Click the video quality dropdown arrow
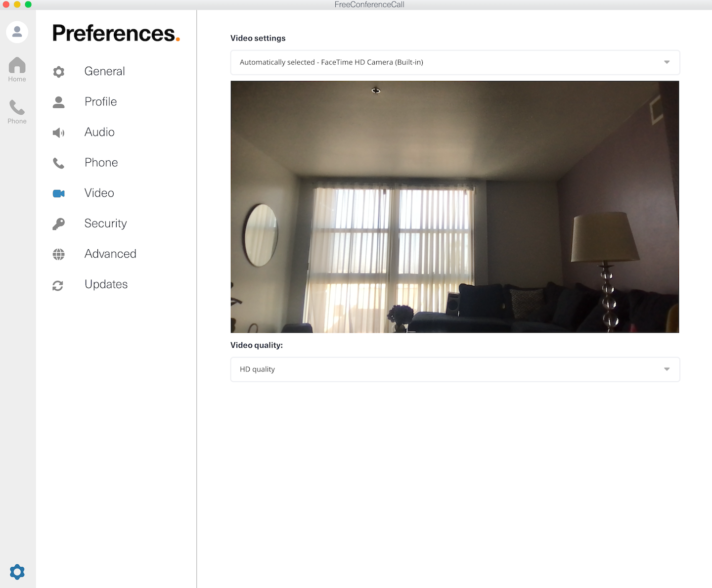The width and height of the screenshot is (712, 588). coord(667,369)
